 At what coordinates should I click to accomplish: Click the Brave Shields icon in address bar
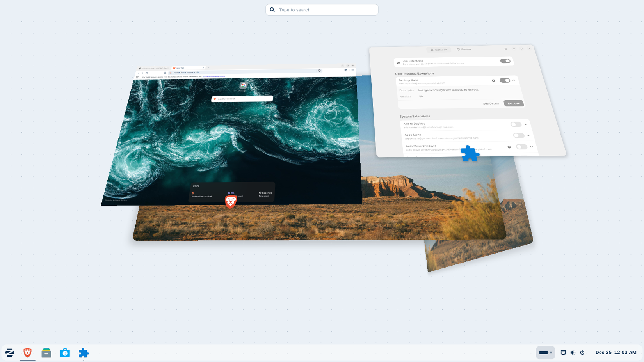pos(319,71)
